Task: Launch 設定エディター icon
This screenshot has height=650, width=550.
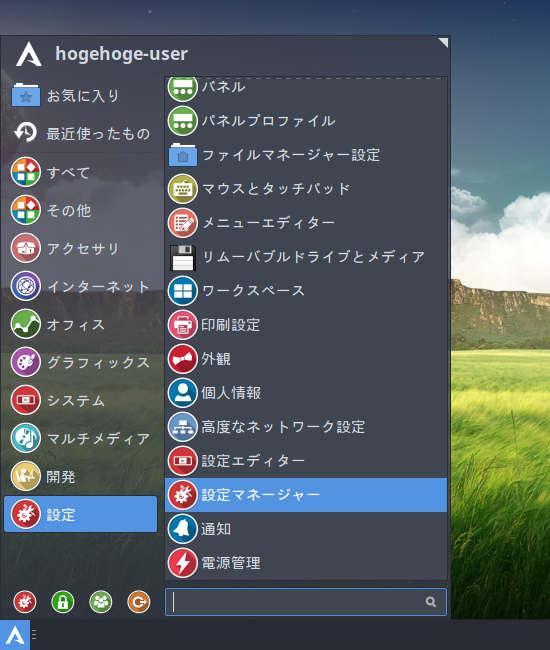Action: tap(182, 461)
